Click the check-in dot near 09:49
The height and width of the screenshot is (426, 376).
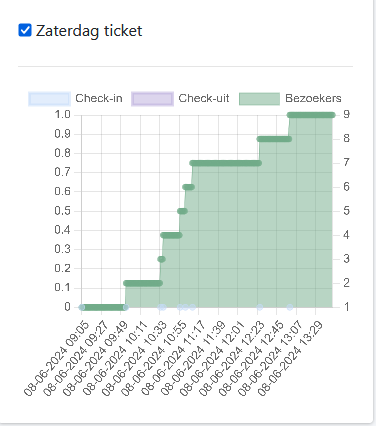click(x=126, y=307)
